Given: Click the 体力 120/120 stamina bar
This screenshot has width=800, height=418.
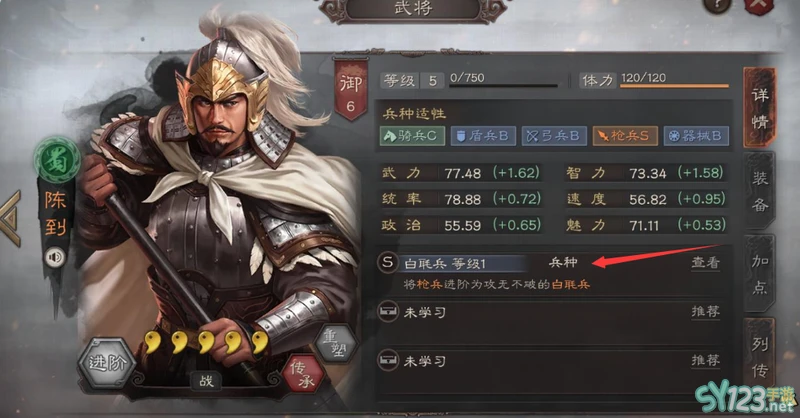Looking at the screenshot, I should pyautogui.click(x=655, y=80).
